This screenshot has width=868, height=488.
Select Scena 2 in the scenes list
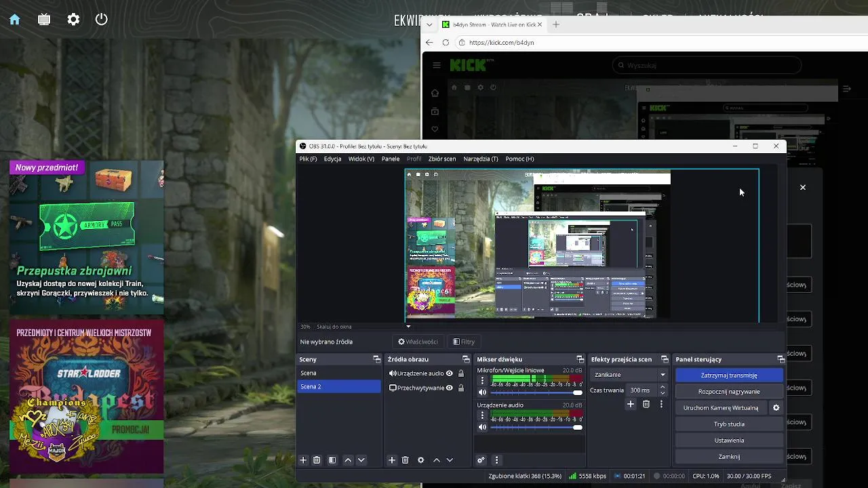click(x=340, y=386)
